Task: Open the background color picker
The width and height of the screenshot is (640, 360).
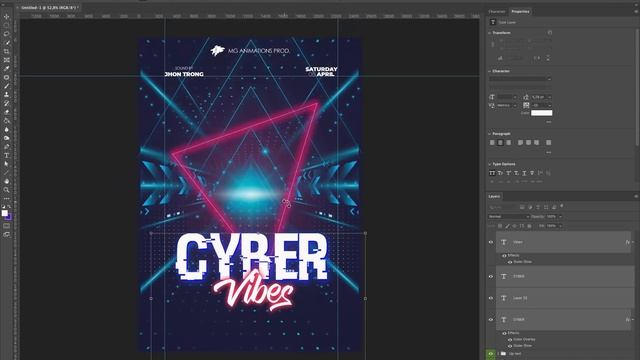Action: coord(9,217)
